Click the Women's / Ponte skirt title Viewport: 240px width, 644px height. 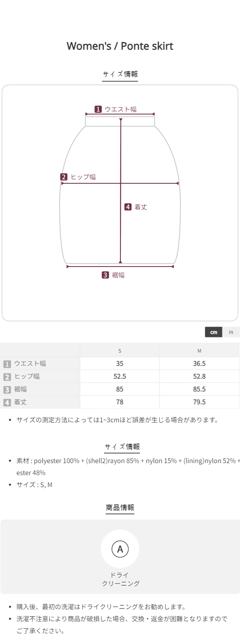[x=120, y=46]
